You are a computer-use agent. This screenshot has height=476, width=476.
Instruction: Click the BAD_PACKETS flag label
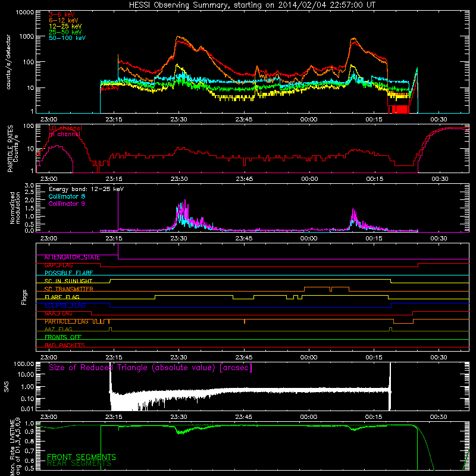[65, 345]
